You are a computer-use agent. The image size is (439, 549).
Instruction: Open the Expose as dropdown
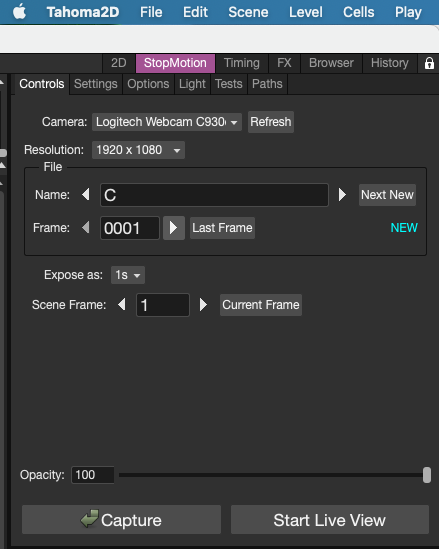[128, 275]
